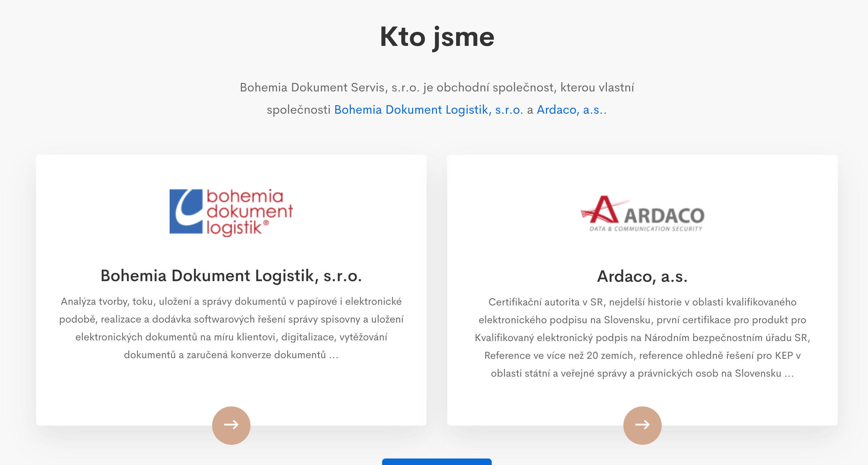Click the 'Kto jsme' page heading

(437, 37)
